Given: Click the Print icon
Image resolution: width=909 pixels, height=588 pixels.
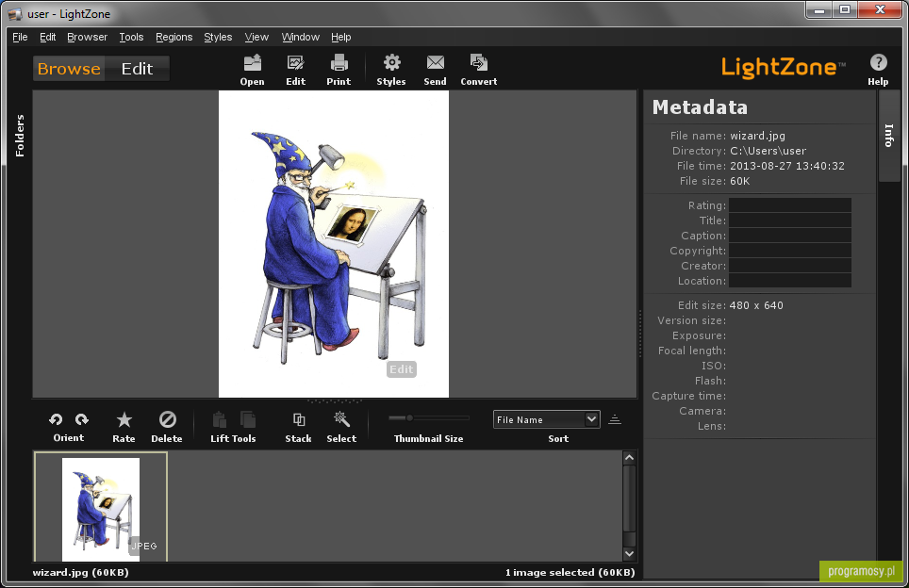Looking at the screenshot, I should point(339,62).
